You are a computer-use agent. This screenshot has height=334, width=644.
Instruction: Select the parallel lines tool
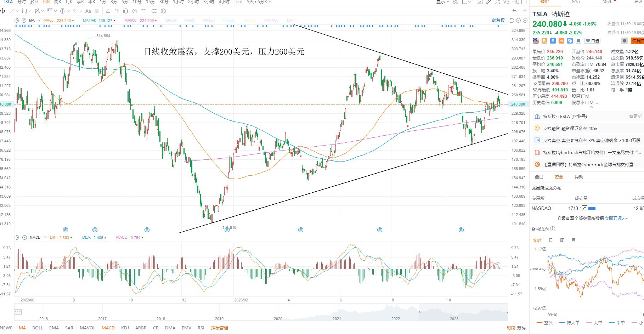point(50,11)
